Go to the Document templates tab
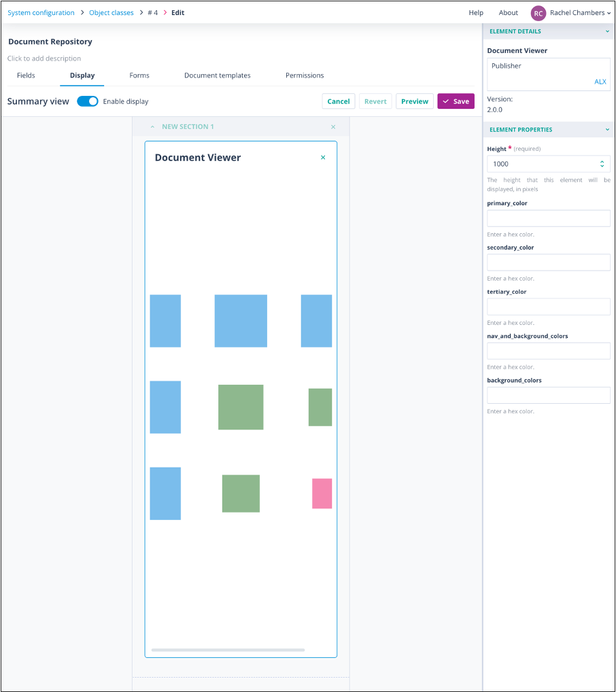This screenshot has width=616, height=692. click(x=218, y=75)
